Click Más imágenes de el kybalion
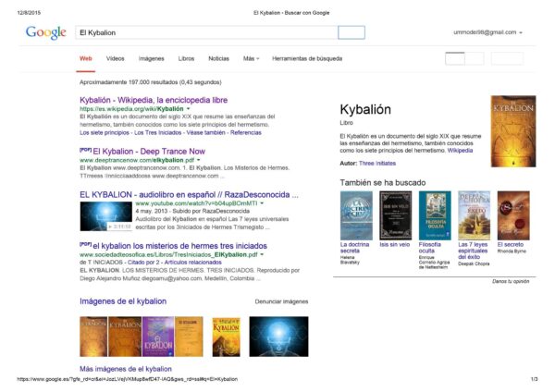Viewport: 555px width, 392px height. pos(126,369)
